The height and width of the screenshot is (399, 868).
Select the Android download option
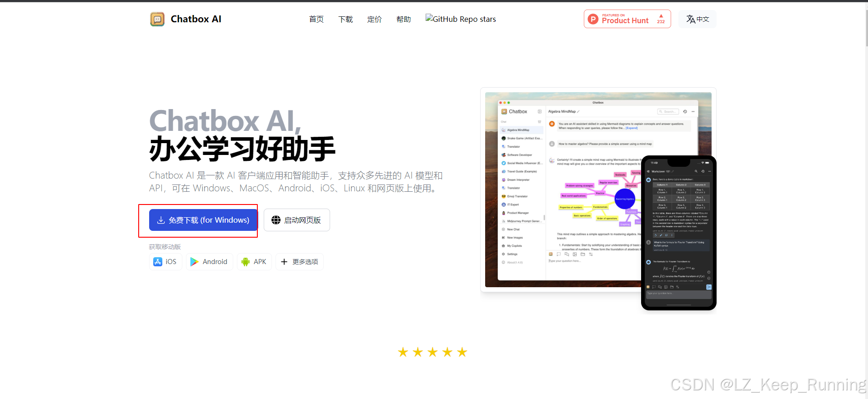(x=209, y=262)
